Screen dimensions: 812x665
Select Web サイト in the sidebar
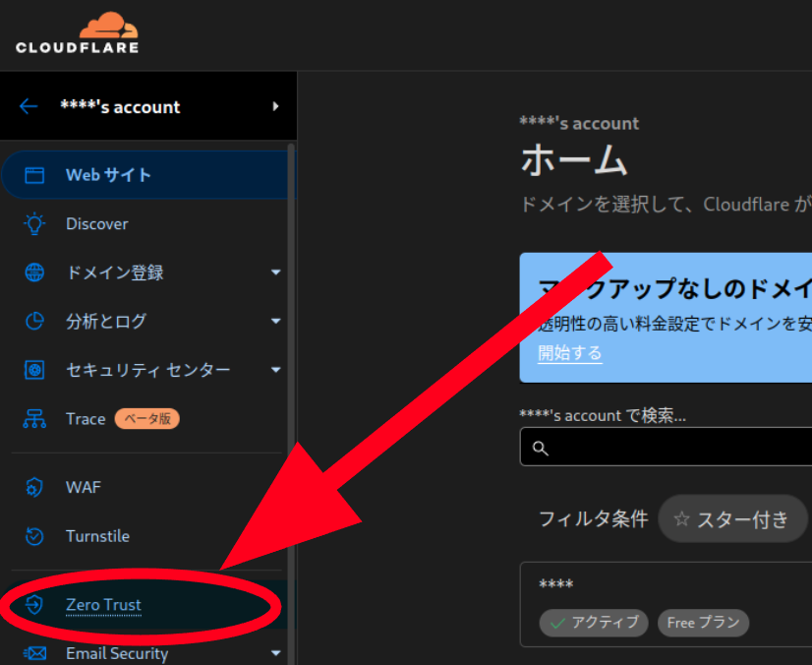click(145, 175)
